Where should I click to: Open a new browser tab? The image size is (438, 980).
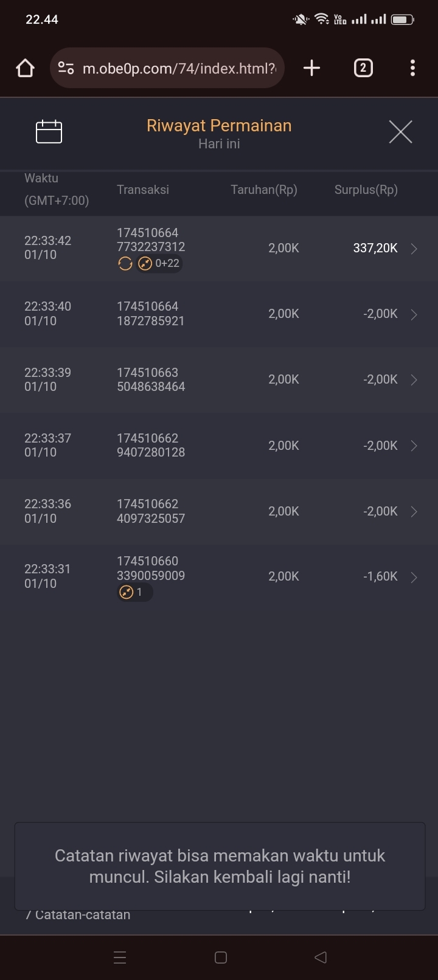click(x=311, y=68)
